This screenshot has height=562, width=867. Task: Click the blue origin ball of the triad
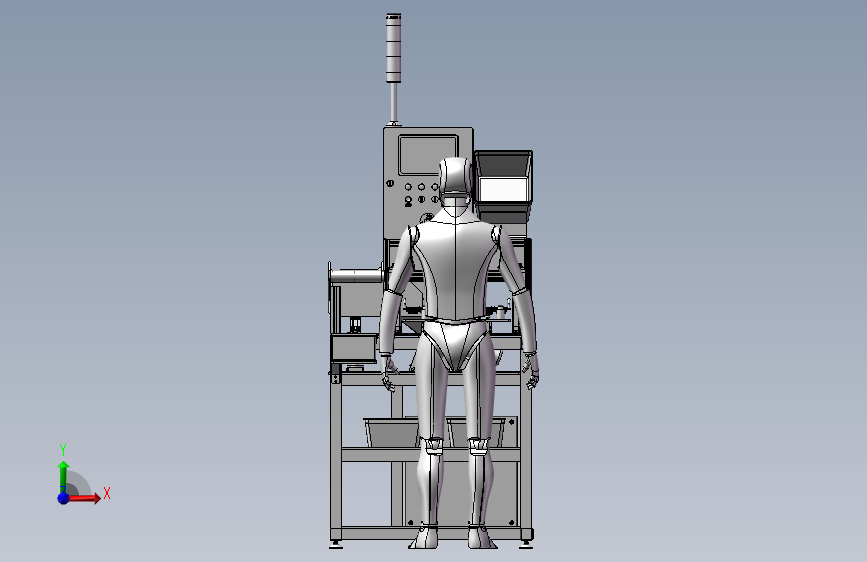pos(64,498)
